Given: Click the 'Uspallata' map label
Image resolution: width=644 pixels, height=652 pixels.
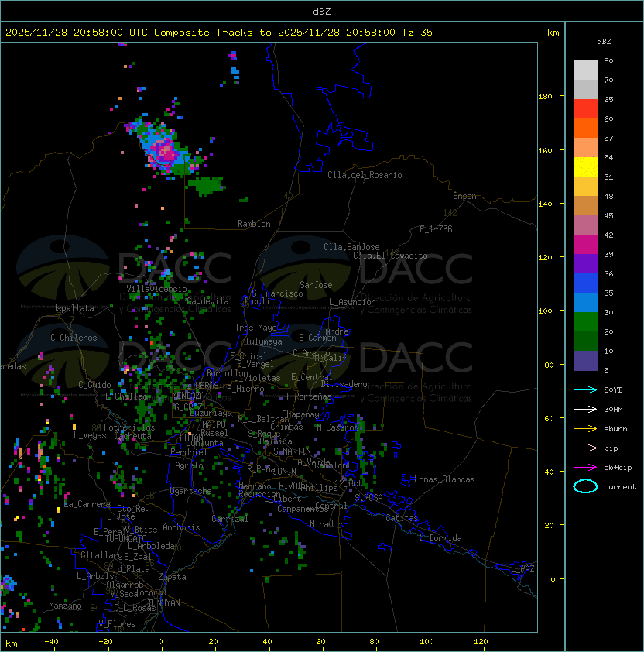Looking at the screenshot, I should point(73,308).
